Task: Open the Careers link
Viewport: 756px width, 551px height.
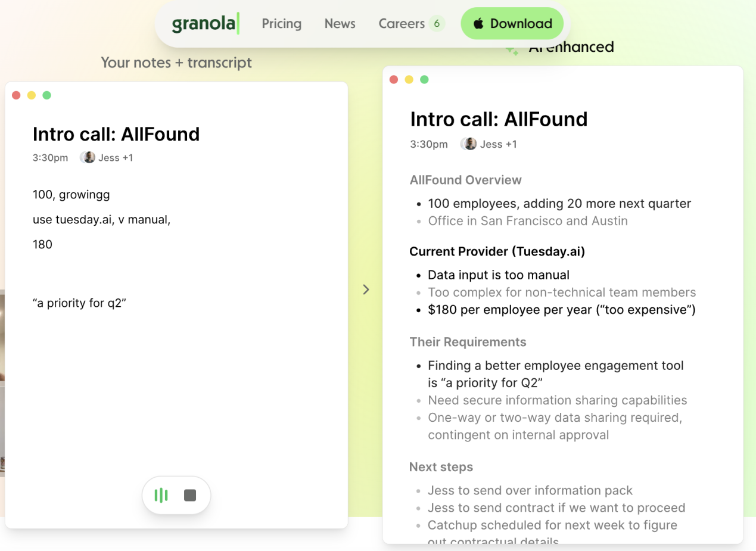Action: point(402,24)
